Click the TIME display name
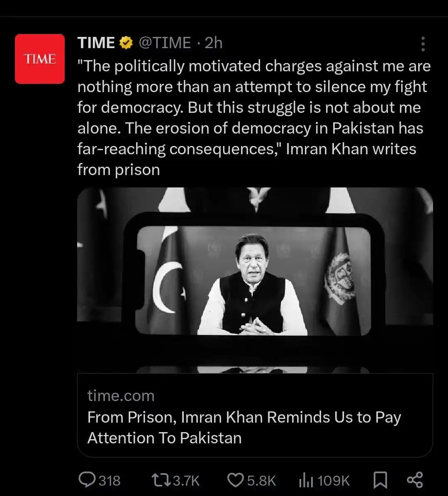 [x=96, y=43]
